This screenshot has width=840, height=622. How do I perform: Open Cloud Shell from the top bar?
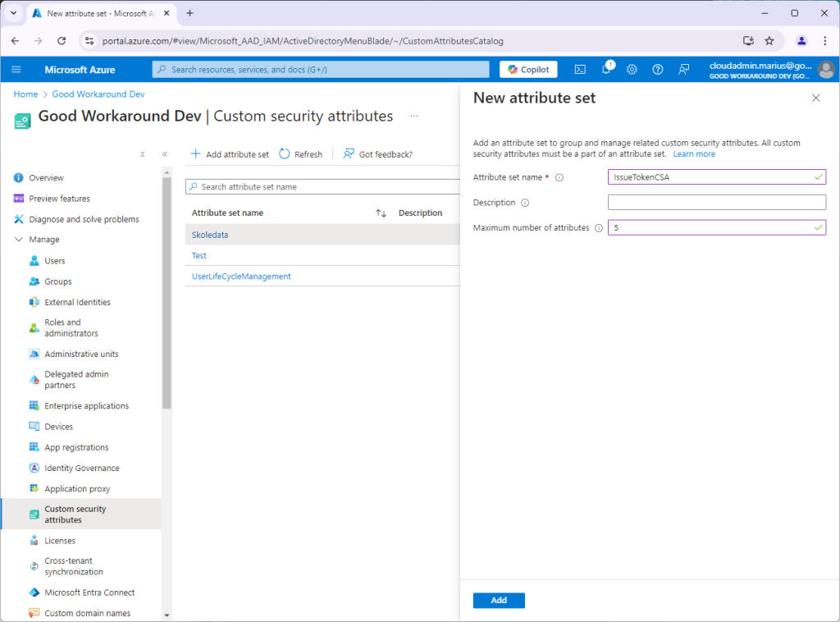point(580,70)
